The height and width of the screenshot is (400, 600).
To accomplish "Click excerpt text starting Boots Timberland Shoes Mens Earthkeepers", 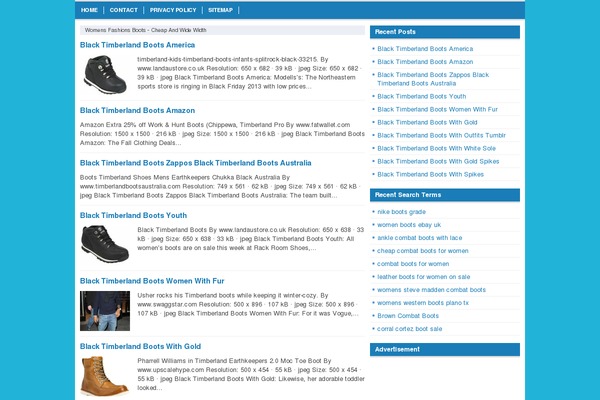I will point(219,186).
